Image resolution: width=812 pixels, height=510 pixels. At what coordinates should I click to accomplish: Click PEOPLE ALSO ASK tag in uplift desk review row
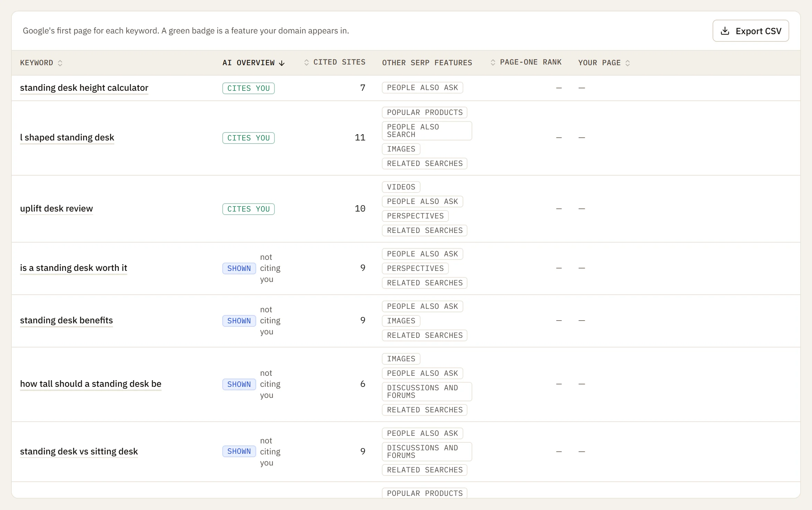(x=423, y=202)
